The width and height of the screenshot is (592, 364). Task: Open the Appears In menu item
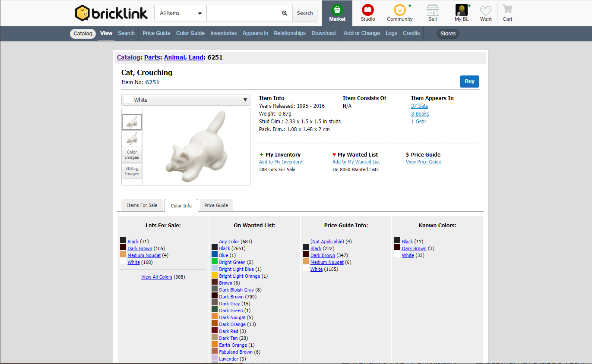point(255,33)
